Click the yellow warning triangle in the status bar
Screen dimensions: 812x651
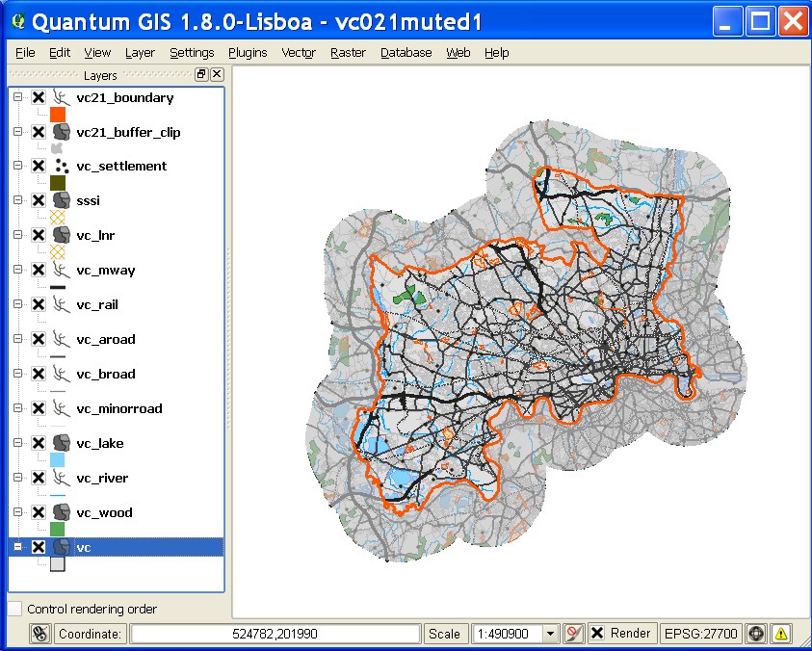click(x=782, y=634)
